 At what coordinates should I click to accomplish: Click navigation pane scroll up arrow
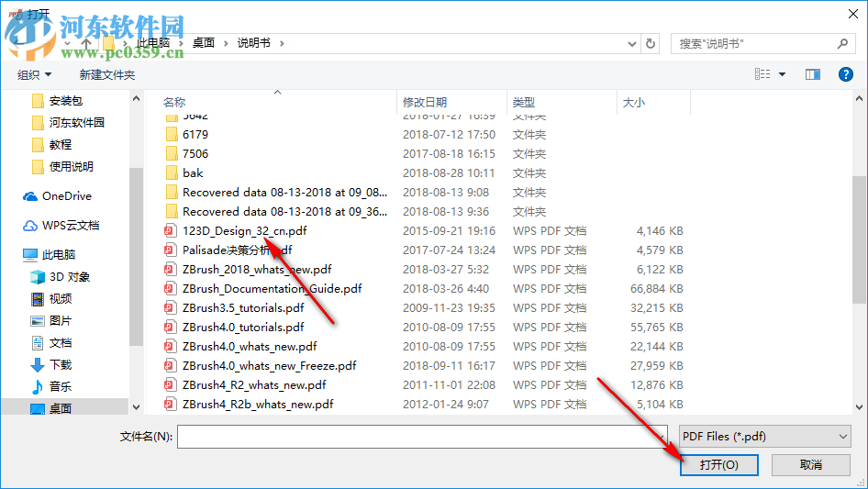coord(136,98)
